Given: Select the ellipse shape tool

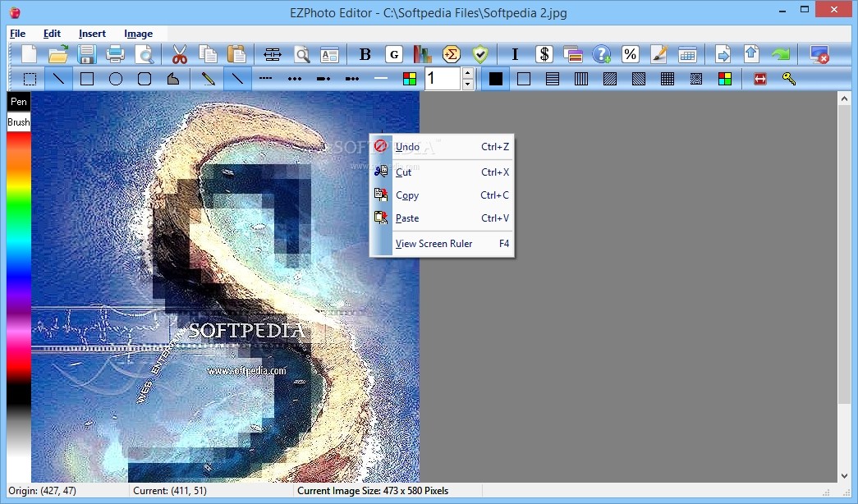Looking at the screenshot, I should [116, 79].
